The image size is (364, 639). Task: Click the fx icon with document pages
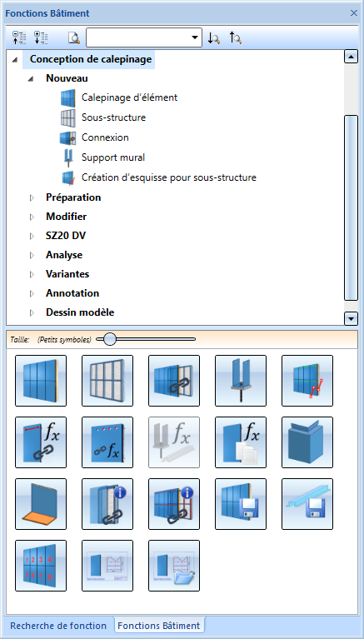(241, 442)
